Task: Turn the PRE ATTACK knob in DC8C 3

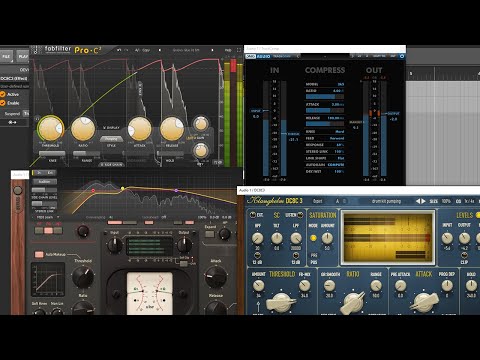Action: pyautogui.click(x=400, y=286)
